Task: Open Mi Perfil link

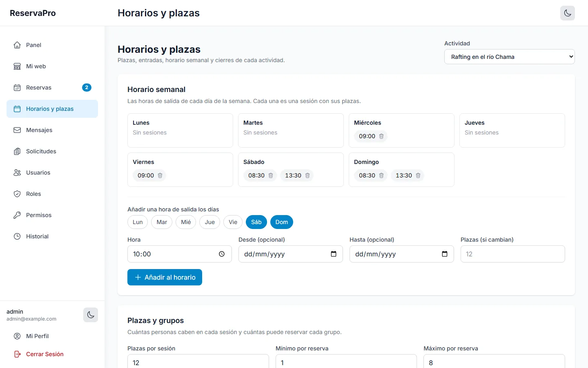Action: pyautogui.click(x=52, y=336)
